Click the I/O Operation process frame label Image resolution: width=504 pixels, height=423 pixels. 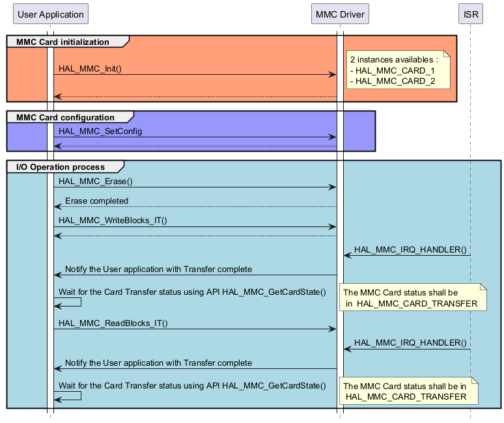(x=61, y=167)
